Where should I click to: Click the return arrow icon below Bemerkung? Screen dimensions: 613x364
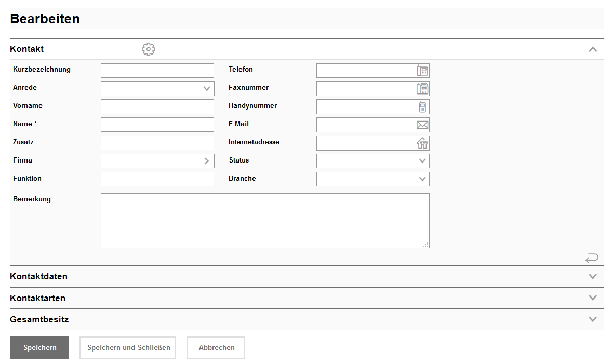[x=592, y=258]
